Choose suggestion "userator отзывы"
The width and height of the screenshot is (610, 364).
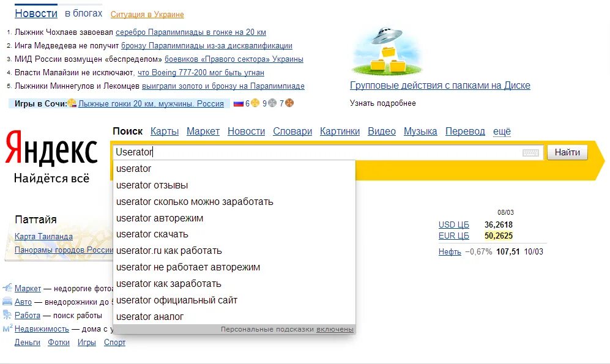click(234, 185)
